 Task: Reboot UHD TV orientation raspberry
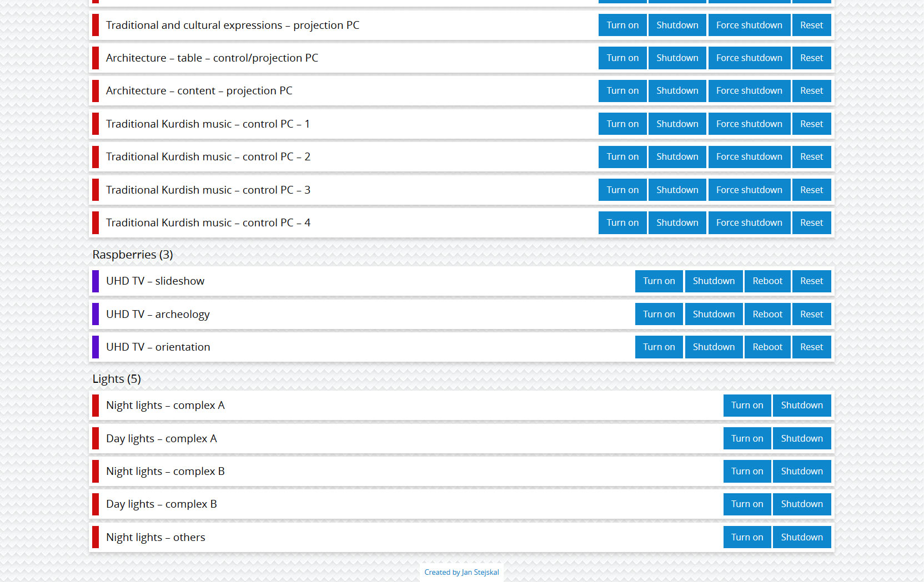point(767,347)
